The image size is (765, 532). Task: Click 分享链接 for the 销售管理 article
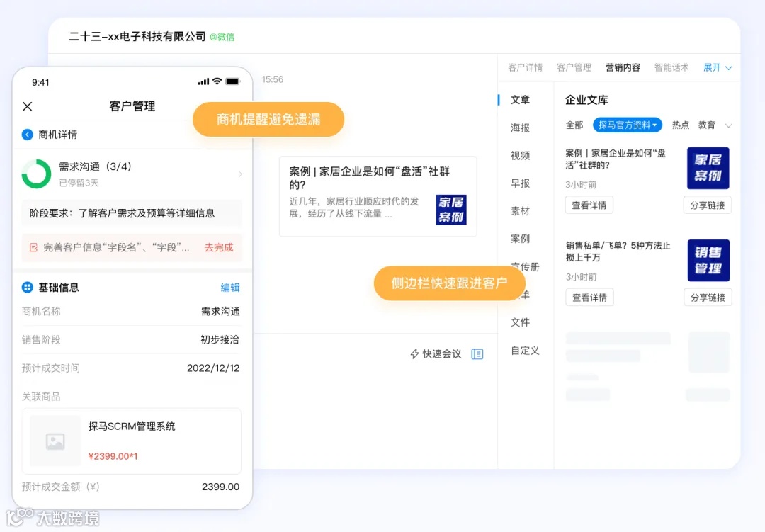tap(707, 297)
